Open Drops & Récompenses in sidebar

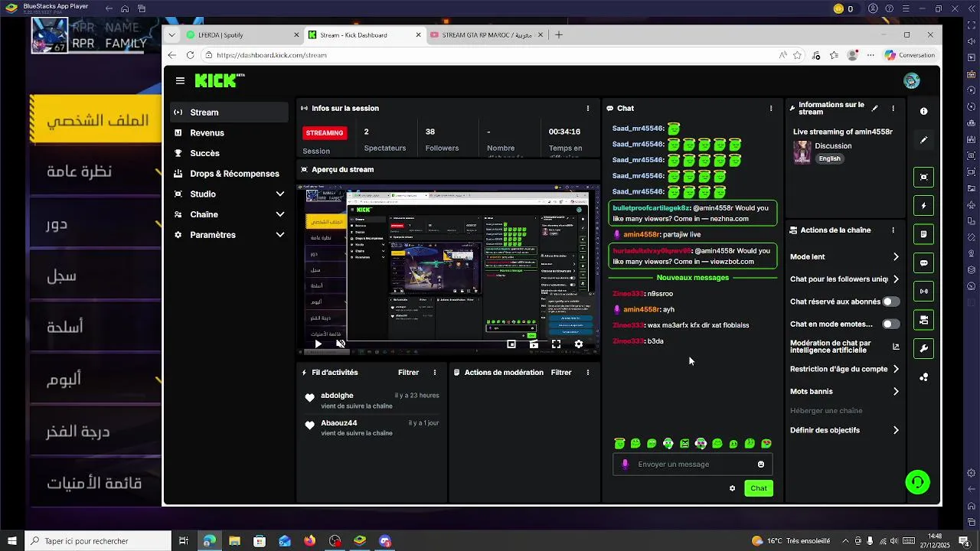[229, 174]
